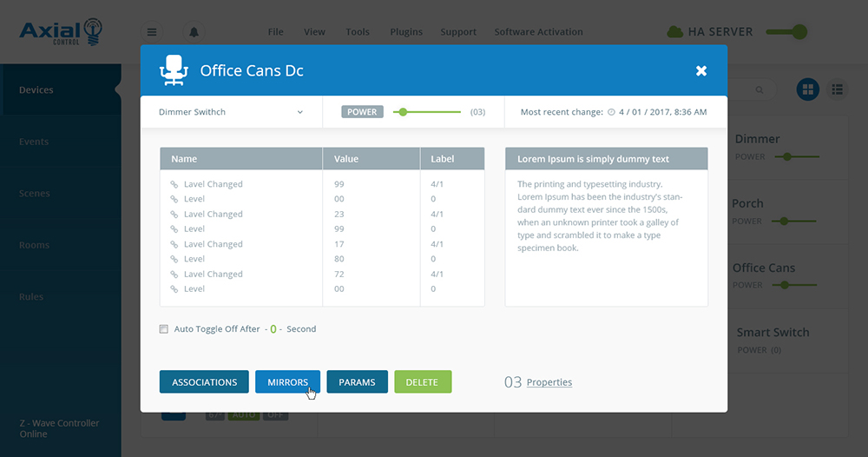The width and height of the screenshot is (868, 457).
Task: Click the Name column header
Action: [240, 158]
